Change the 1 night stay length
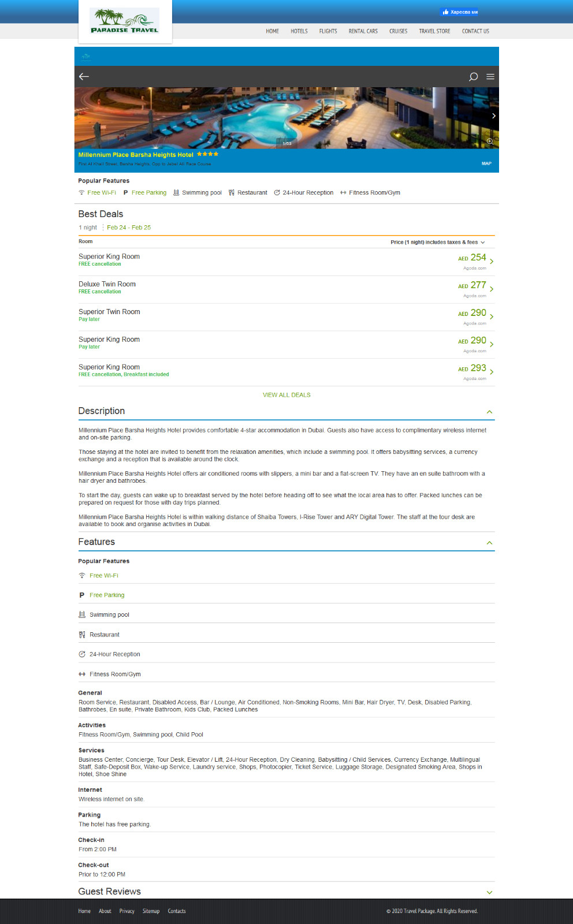This screenshot has height=924, width=573. tap(88, 228)
